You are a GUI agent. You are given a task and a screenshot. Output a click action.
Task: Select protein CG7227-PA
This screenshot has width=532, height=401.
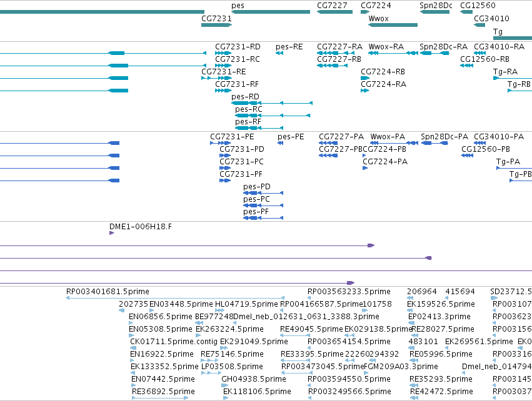point(341,137)
